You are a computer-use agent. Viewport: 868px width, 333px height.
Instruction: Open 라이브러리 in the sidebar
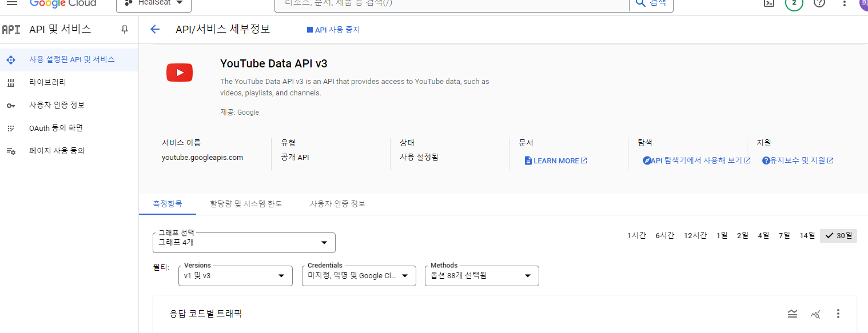click(69, 82)
